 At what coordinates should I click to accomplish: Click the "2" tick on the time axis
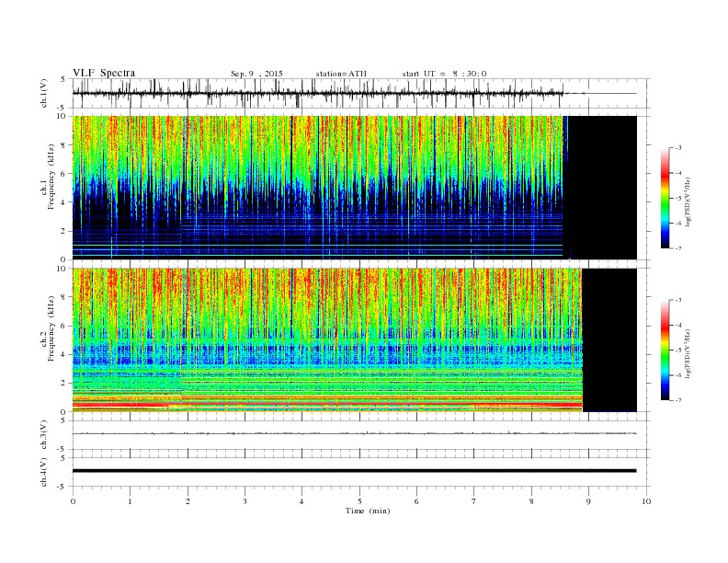point(188,501)
